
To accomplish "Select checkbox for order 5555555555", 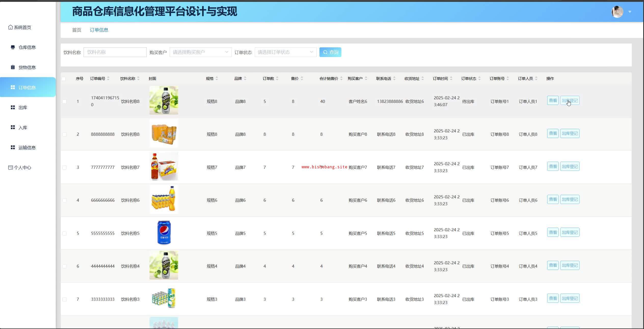I will 64,234.
